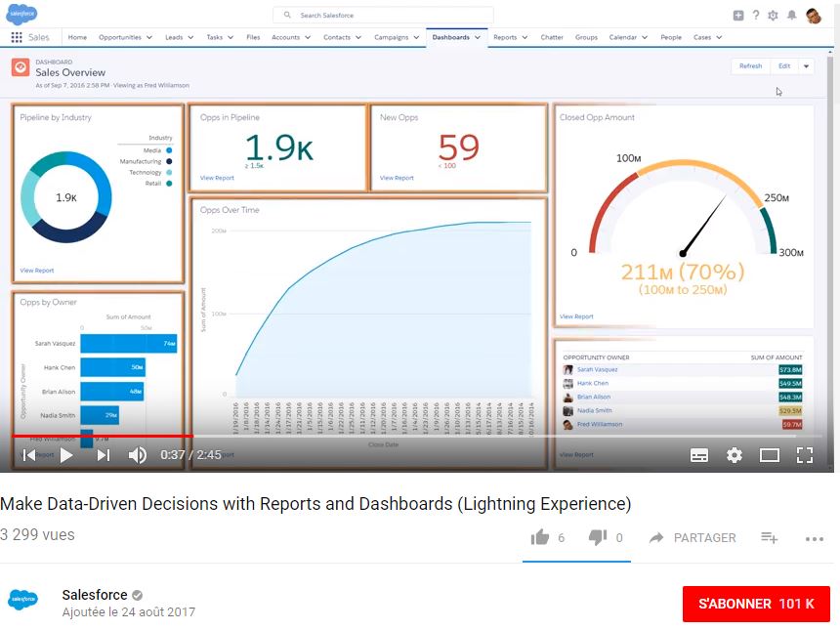This screenshot has height=630, width=840.
Task: Open View Report under Closed Opp Amount
Action: tap(576, 316)
